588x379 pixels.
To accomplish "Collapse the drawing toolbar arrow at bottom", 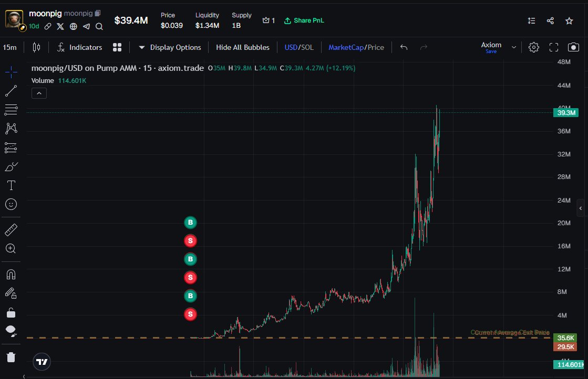I will coord(24,376).
